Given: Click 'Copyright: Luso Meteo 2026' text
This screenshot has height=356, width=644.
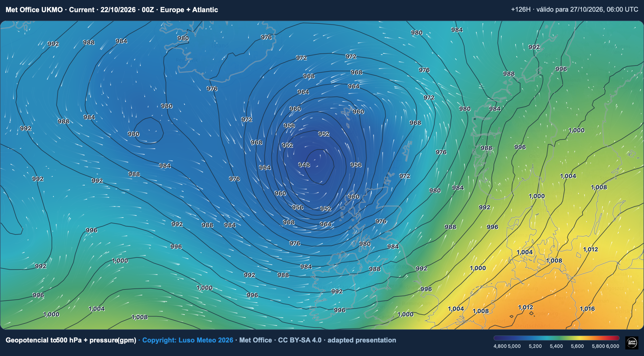Looking at the screenshot, I should (188, 340).
